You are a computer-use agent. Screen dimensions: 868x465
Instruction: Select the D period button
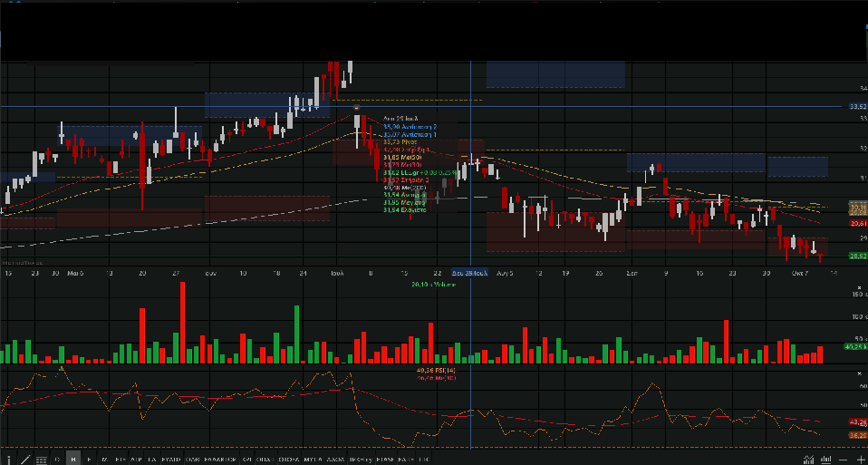tap(57, 459)
